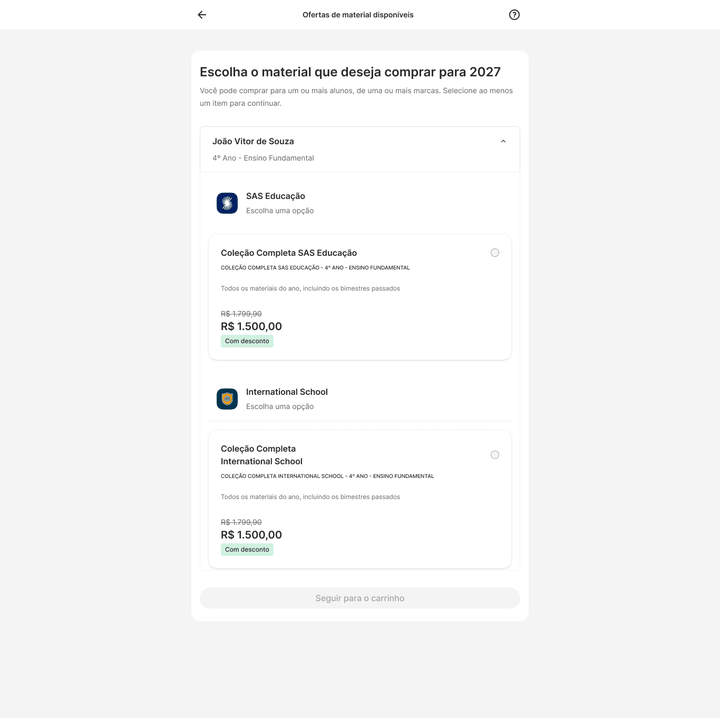720x718 pixels.
Task: Click the International School shield logo
Action: (x=227, y=399)
